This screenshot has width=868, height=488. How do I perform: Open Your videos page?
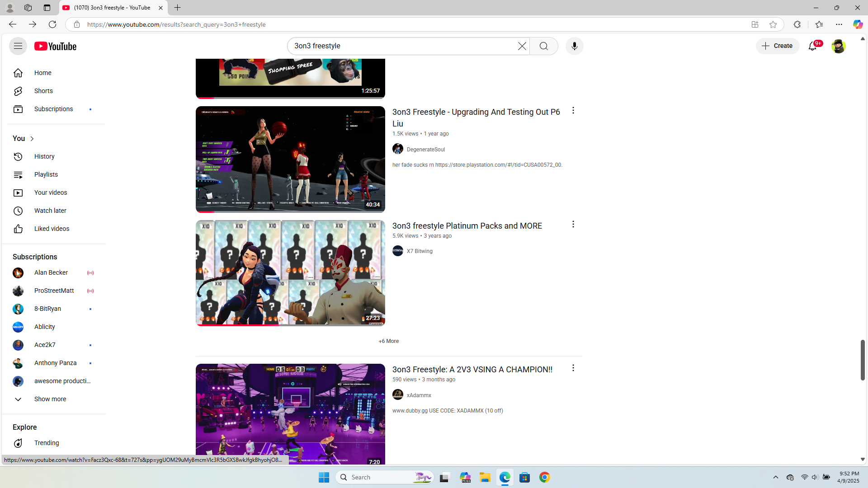tap(53, 192)
